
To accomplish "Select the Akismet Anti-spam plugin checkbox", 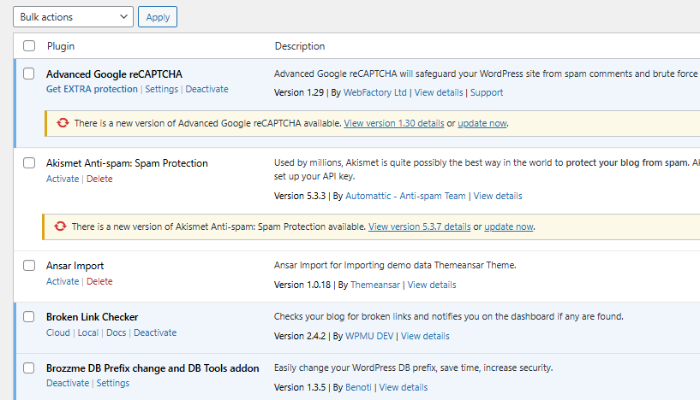I will pyautogui.click(x=29, y=163).
